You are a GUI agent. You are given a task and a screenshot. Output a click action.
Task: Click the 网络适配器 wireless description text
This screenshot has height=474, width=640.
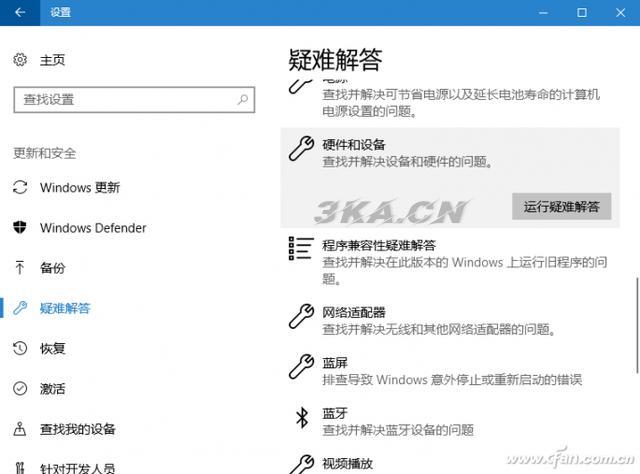click(x=439, y=329)
